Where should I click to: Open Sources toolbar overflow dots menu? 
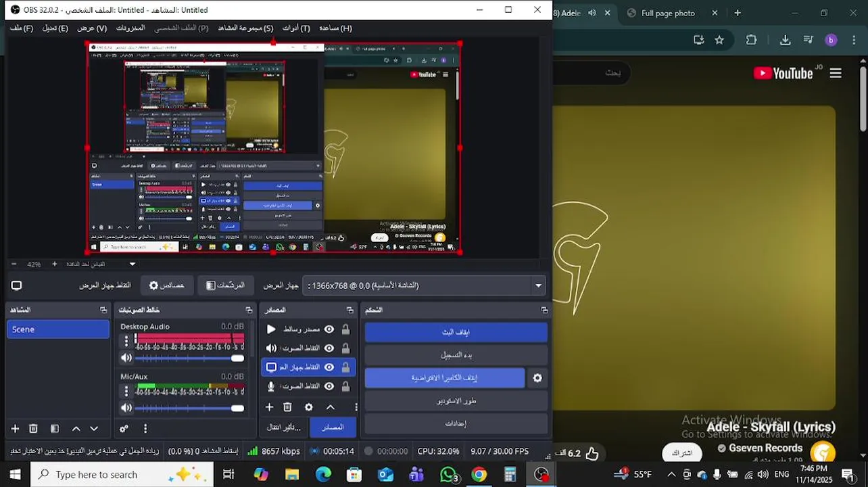pos(356,407)
